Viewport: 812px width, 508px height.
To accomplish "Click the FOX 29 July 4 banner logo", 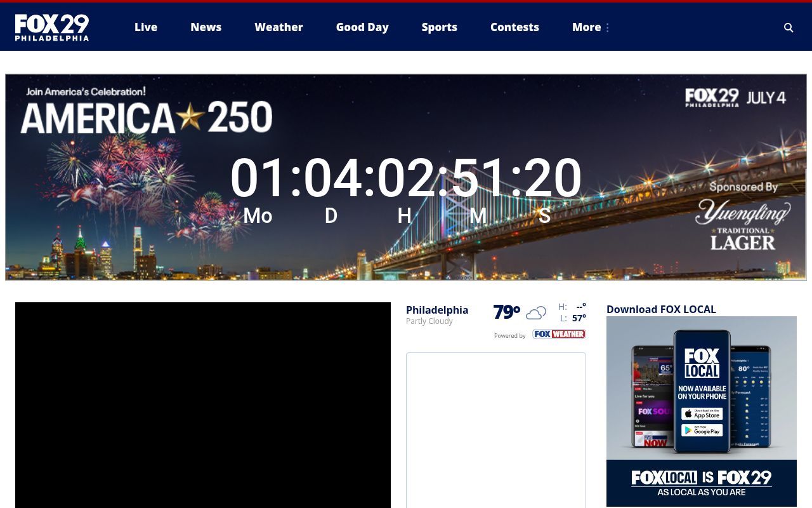I will 735,97.
